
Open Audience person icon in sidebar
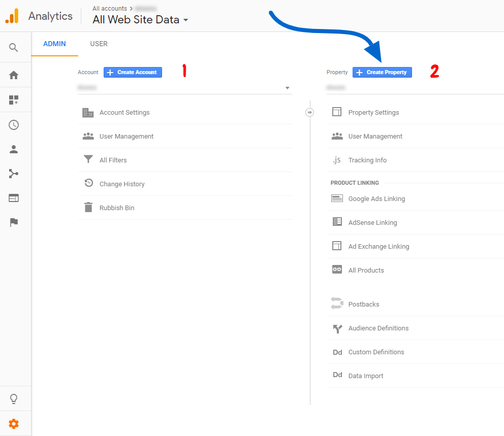coord(14,149)
